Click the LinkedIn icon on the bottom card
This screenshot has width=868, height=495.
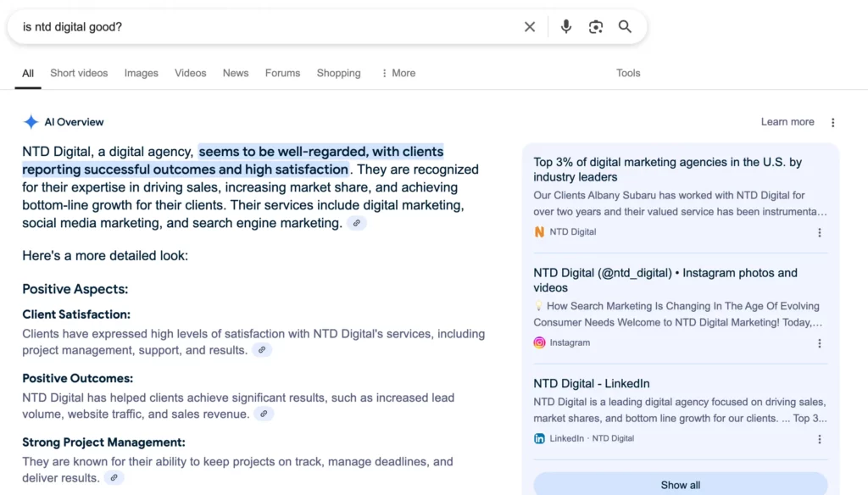click(540, 438)
